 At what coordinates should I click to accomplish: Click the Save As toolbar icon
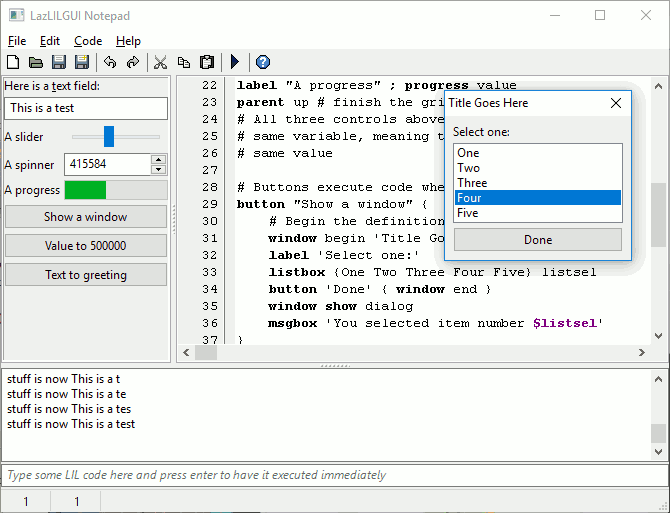point(82,62)
